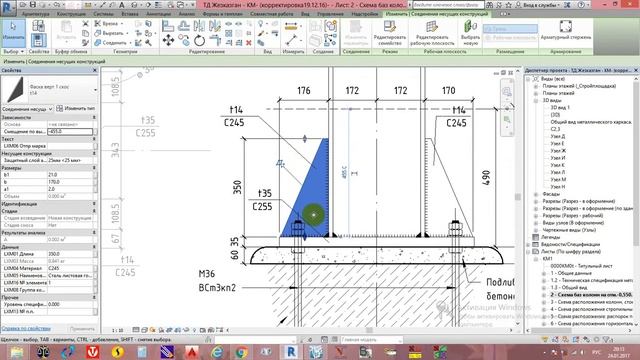640x360 pixels.
Task: Click the scissors Cut to clipboard icon
Action: tap(85, 24)
